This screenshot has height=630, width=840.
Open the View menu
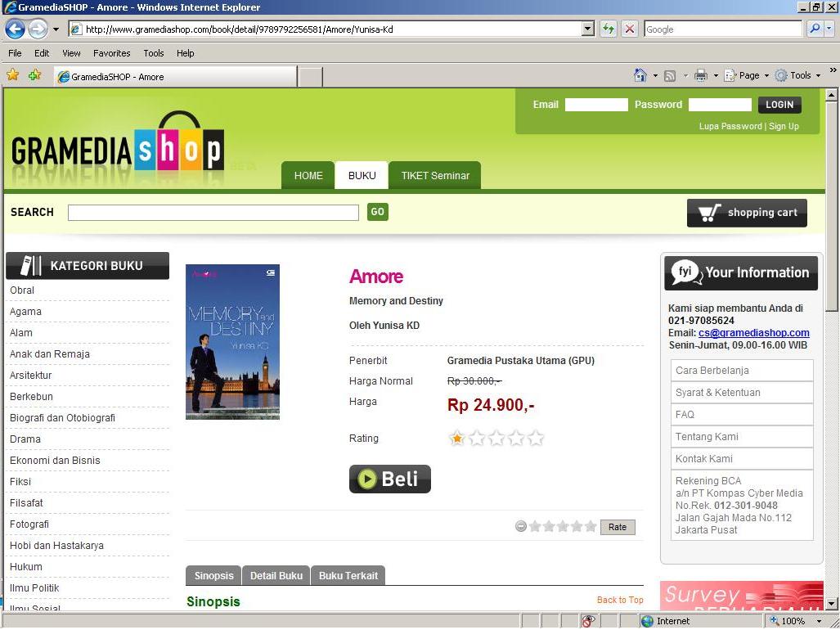(71, 53)
